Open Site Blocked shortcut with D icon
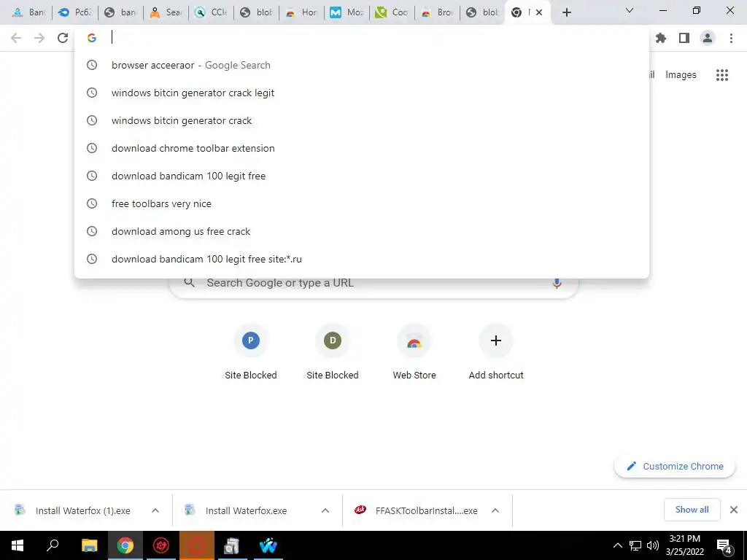Screen dimensions: 747x560 coord(333,352)
